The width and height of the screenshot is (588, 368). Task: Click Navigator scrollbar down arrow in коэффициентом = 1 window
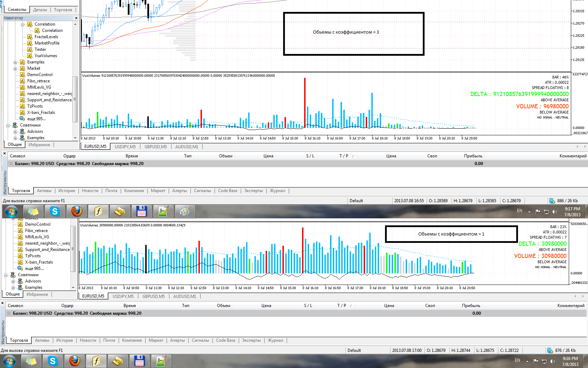click(x=73, y=287)
